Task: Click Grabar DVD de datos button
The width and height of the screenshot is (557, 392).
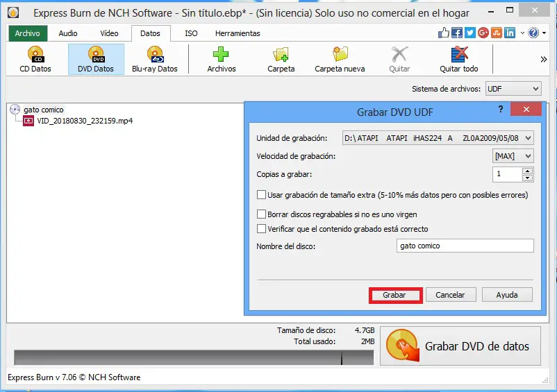Action: tap(460, 346)
